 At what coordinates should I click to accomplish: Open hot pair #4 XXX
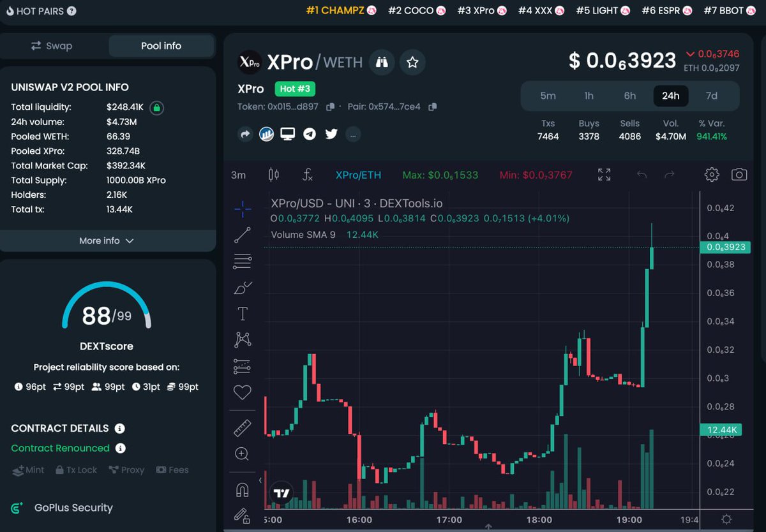541,11
